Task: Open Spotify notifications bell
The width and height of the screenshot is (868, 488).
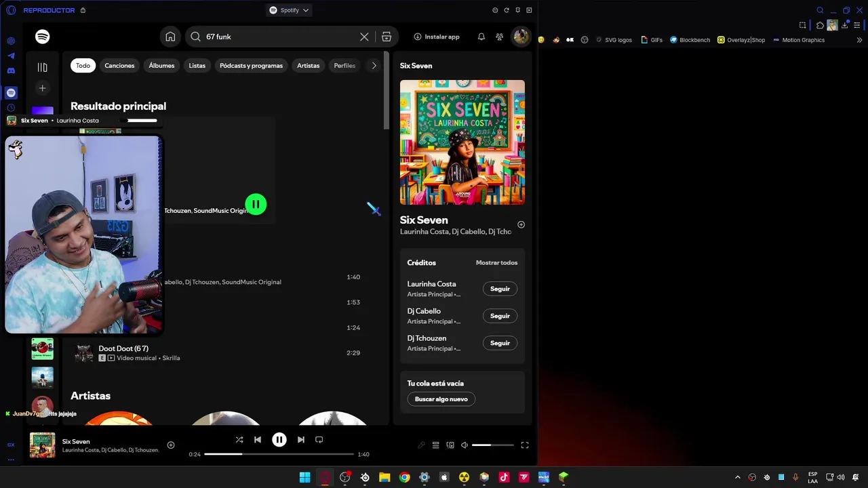Action: point(481,37)
